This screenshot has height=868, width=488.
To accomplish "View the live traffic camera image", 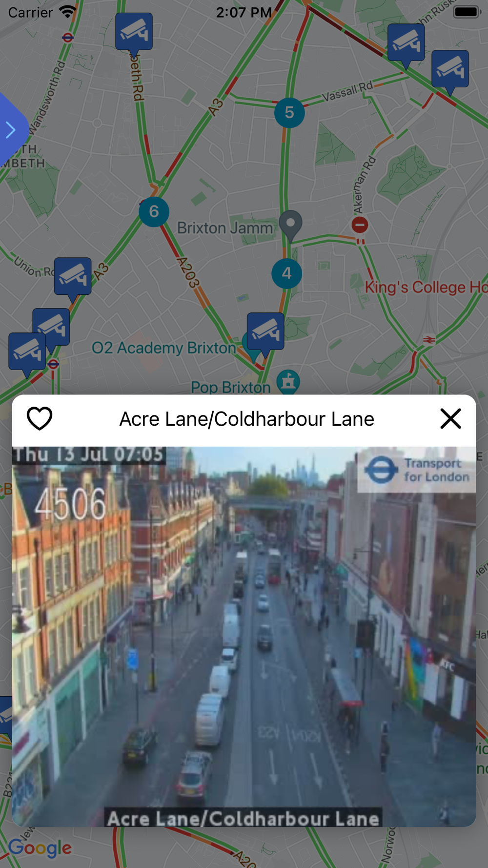I will point(244,637).
